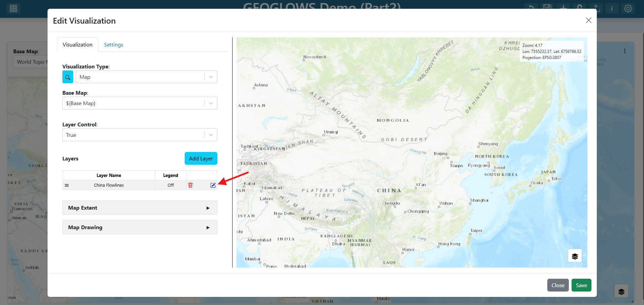Click the Zoom 4.17 readout on map
The width and height of the screenshot is (644, 305).
tap(532, 45)
